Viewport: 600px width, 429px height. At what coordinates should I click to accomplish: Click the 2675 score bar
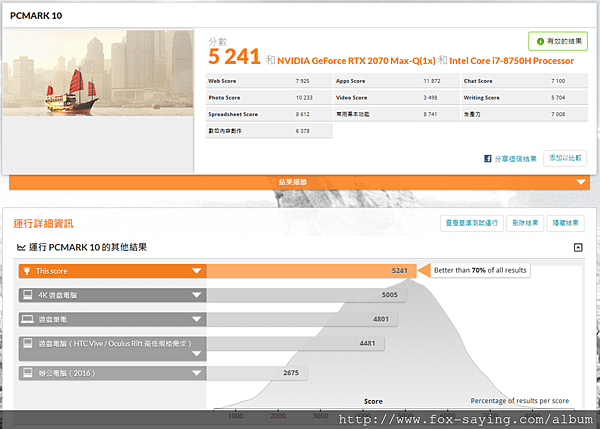pos(257,373)
